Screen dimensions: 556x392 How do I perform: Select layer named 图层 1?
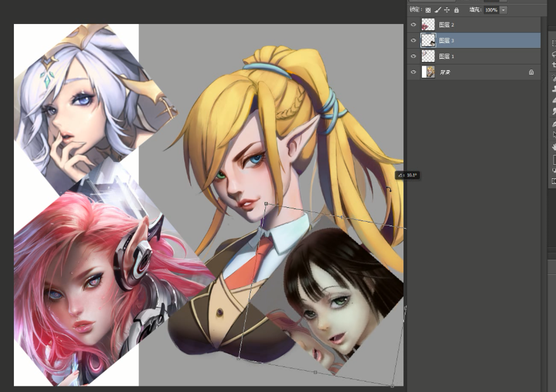[x=446, y=56]
